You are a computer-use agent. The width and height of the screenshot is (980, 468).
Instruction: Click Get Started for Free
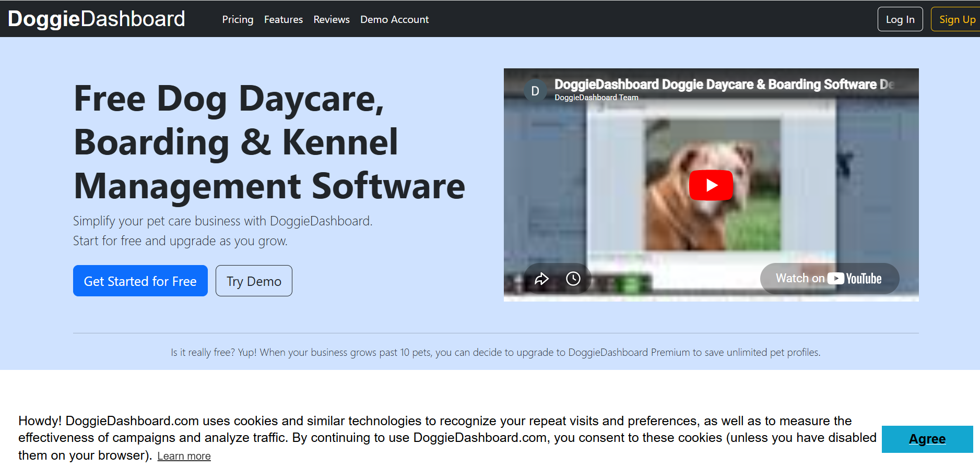coord(140,281)
